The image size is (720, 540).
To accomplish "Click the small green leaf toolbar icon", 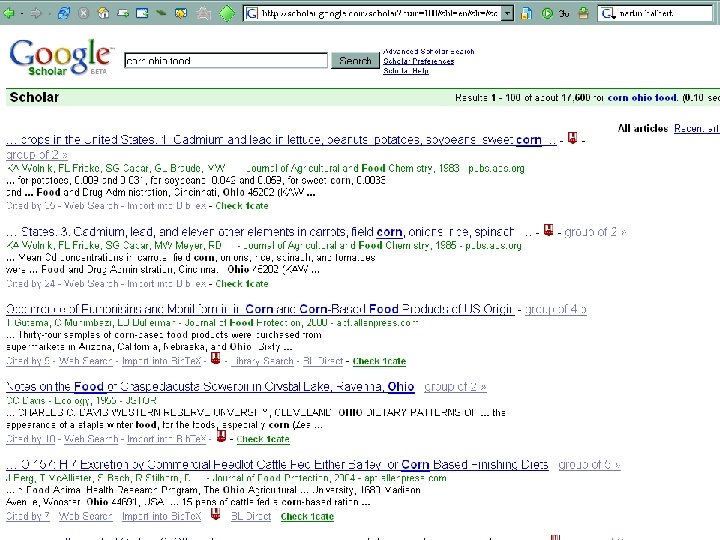I will (161, 13).
